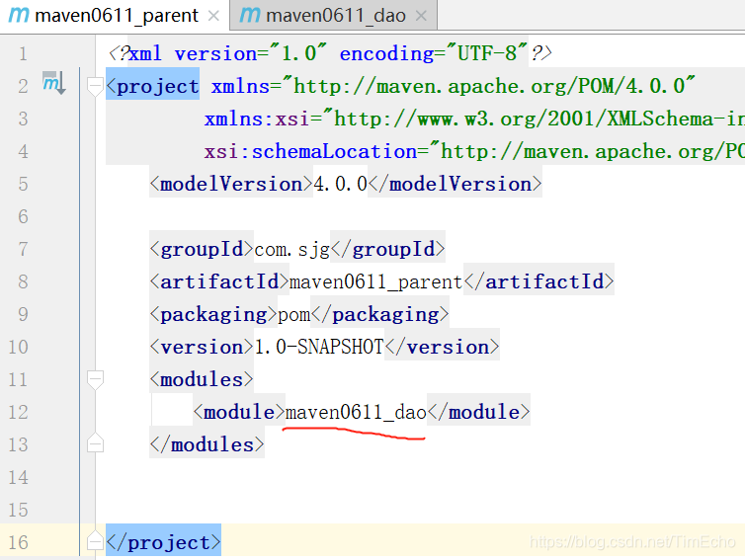The width and height of the screenshot is (745, 560).
Task: Click the artifactId value maven0611_parent
Action: 375,282
